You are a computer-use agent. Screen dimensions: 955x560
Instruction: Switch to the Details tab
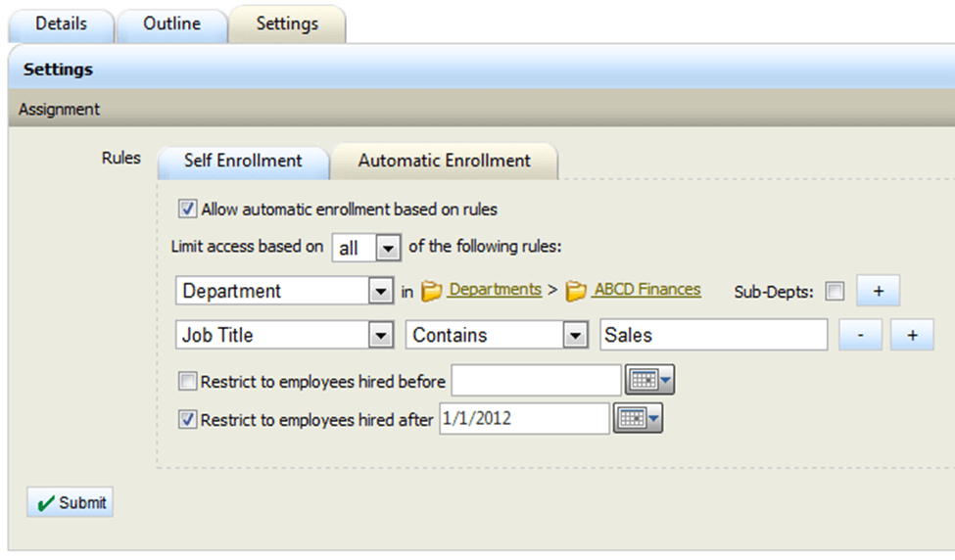click(61, 24)
